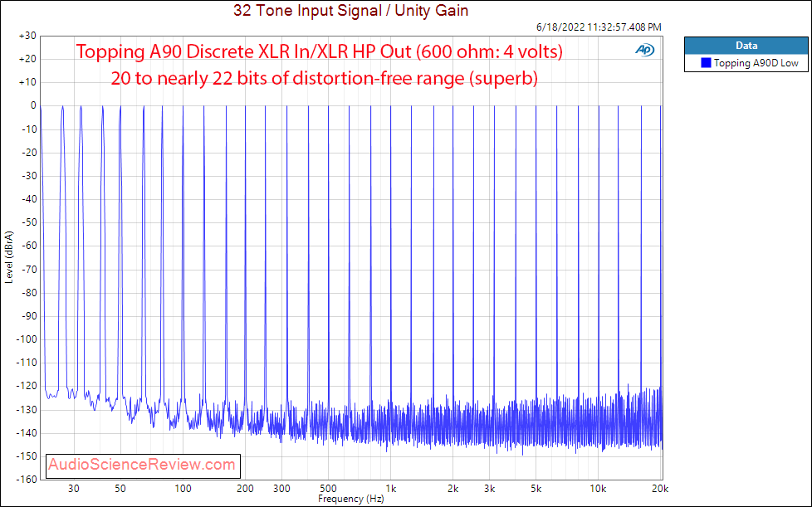Viewport: 812px width, 507px height.
Task: Select the blue Topping A90D Low swatch
Action: point(706,63)
